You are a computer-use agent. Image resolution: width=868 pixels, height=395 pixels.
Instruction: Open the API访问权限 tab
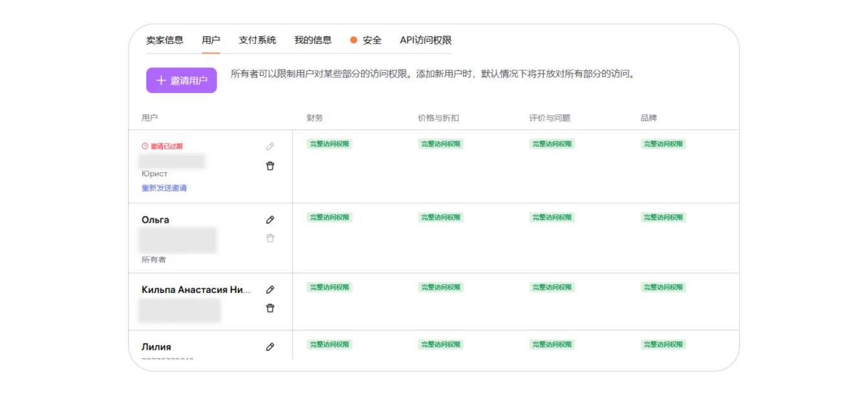pos(426,40)
